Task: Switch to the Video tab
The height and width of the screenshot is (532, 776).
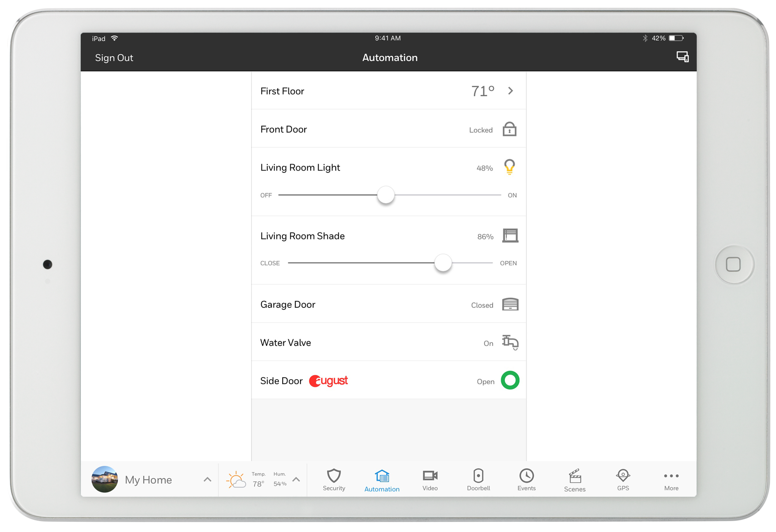Action: [430, 479]
